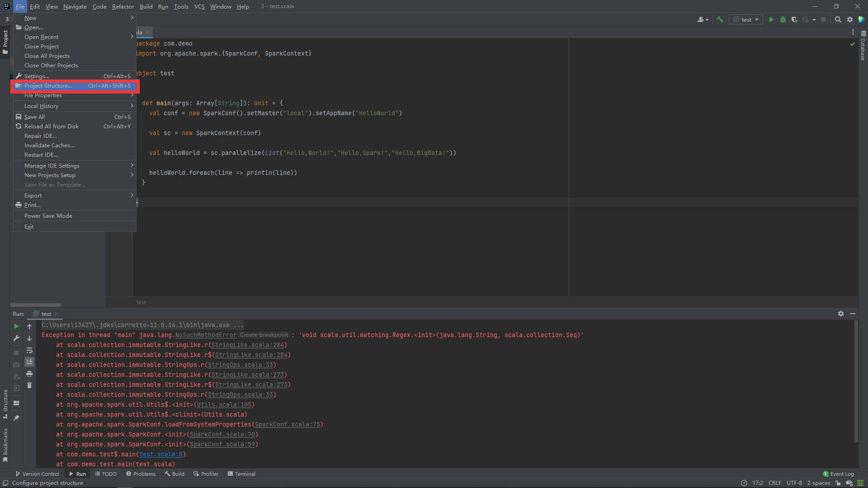Toggle scroll to end of console
The image size is (868, 488).
tap(29, 362)
